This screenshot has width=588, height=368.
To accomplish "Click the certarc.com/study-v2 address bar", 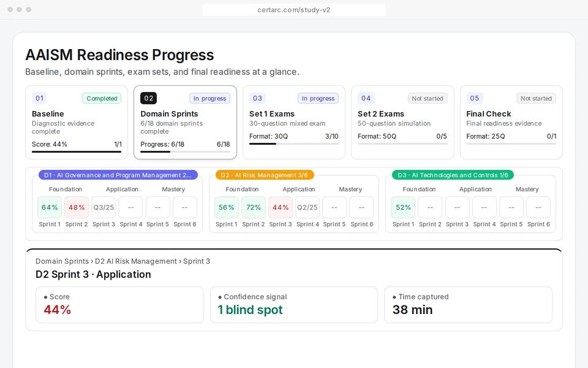I will coord(294,10).
